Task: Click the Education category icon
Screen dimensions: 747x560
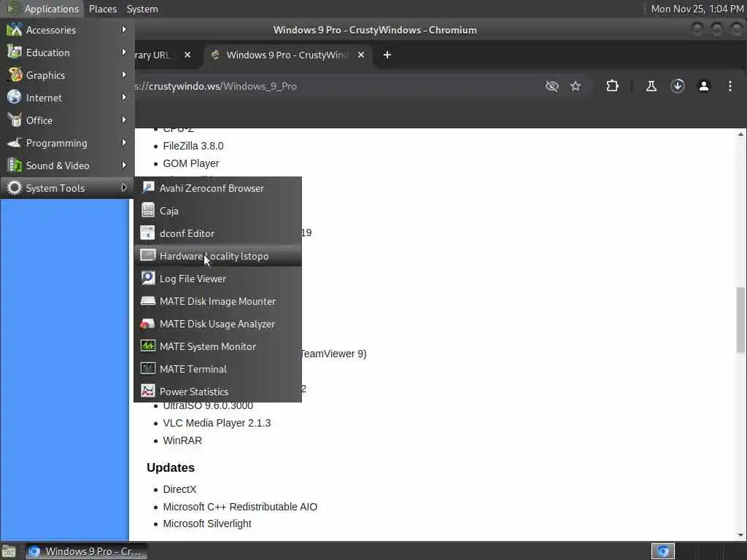Action: [x=15, y=52]
